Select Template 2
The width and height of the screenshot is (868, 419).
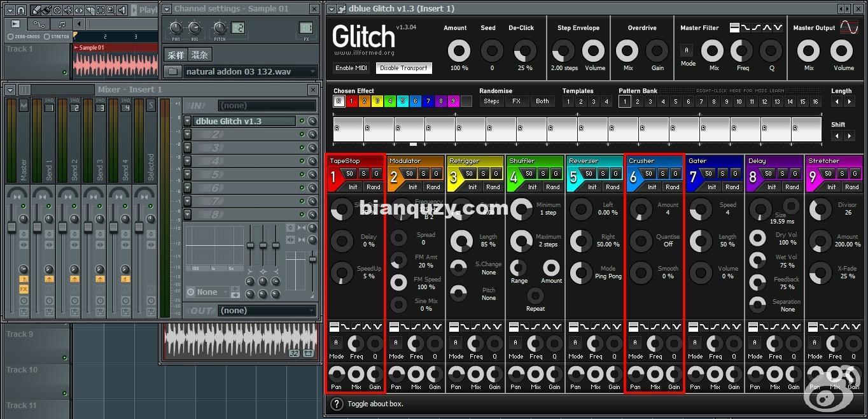580,101
